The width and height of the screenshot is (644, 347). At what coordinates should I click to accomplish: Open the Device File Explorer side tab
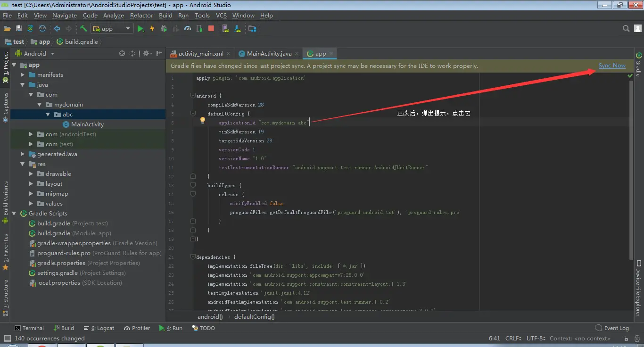pos(639,288)
